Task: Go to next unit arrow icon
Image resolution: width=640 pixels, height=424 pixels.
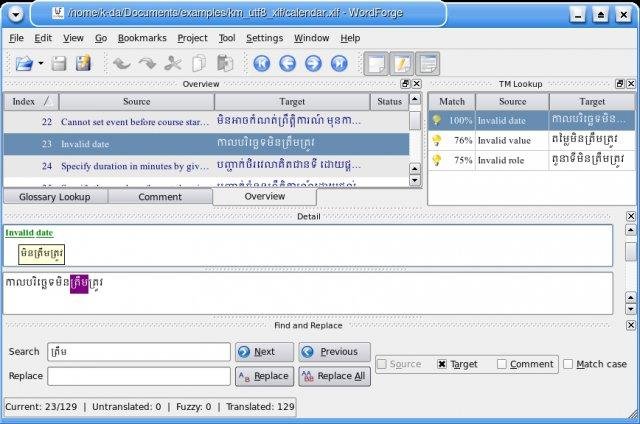Action: pyautogui.click(x=313, y=64)
